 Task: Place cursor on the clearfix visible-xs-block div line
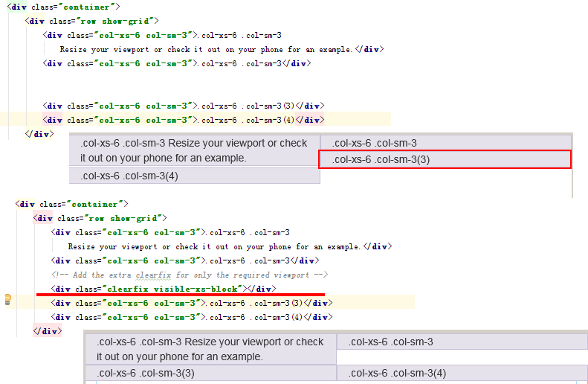coord(164,289)
